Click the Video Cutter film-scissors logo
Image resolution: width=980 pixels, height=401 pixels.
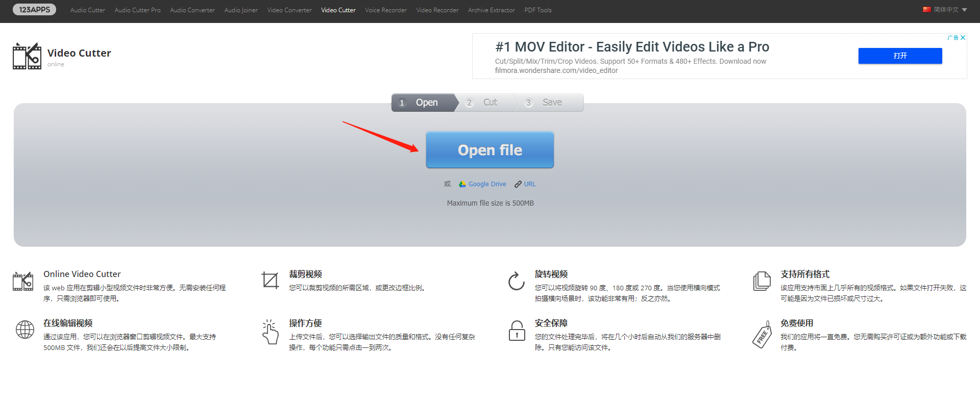[x=27, y=56]
